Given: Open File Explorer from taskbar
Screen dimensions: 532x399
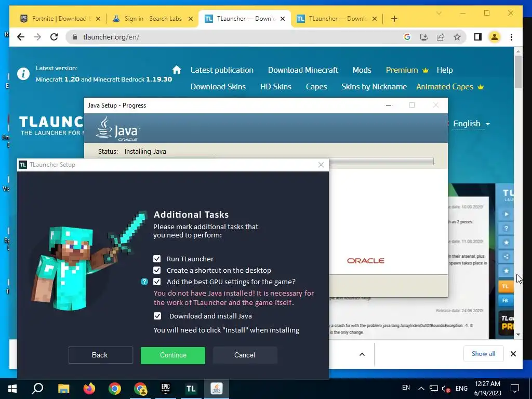Looking at the screenshot, I should [x=63, y=389].
